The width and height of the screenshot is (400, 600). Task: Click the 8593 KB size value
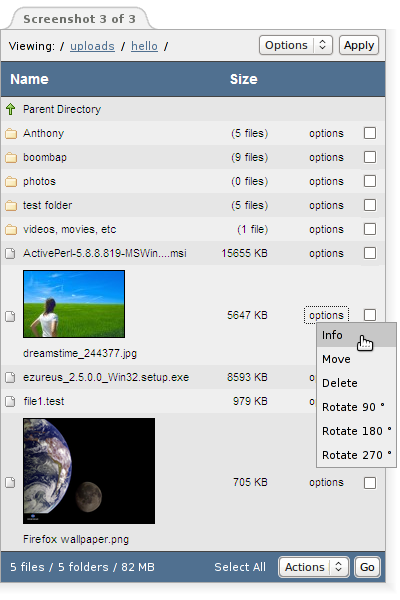247,378
